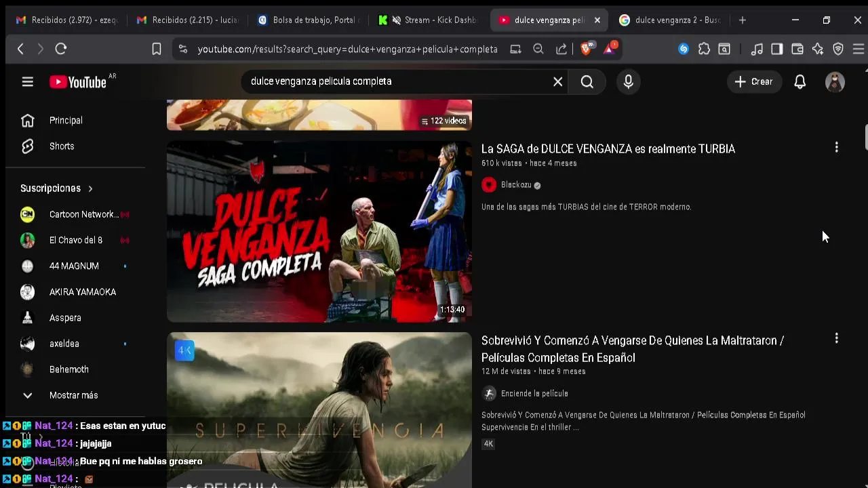Submit search with magnifying glass button
This screenshot has height=488, width=868.
pyautogui.click(x=587, y=82)
